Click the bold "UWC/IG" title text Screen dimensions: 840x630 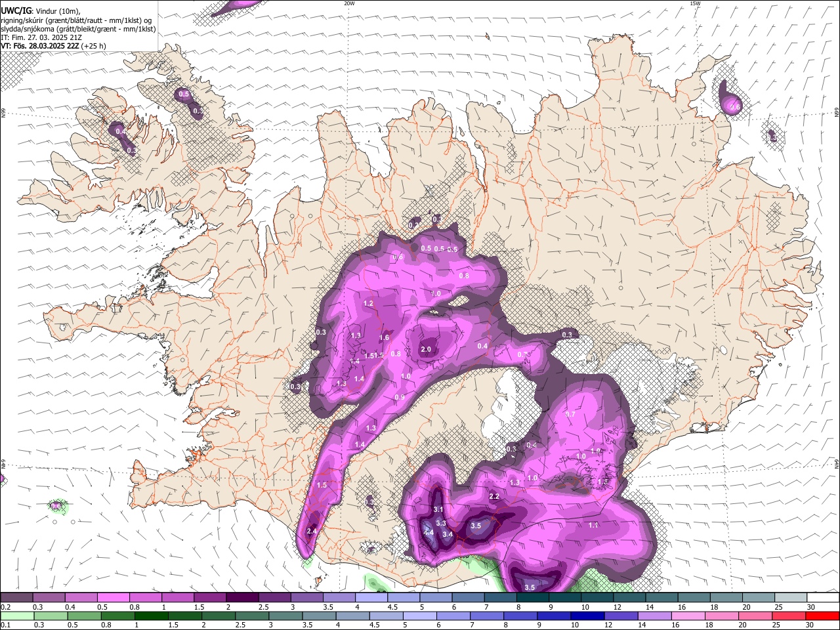point(15,11)
